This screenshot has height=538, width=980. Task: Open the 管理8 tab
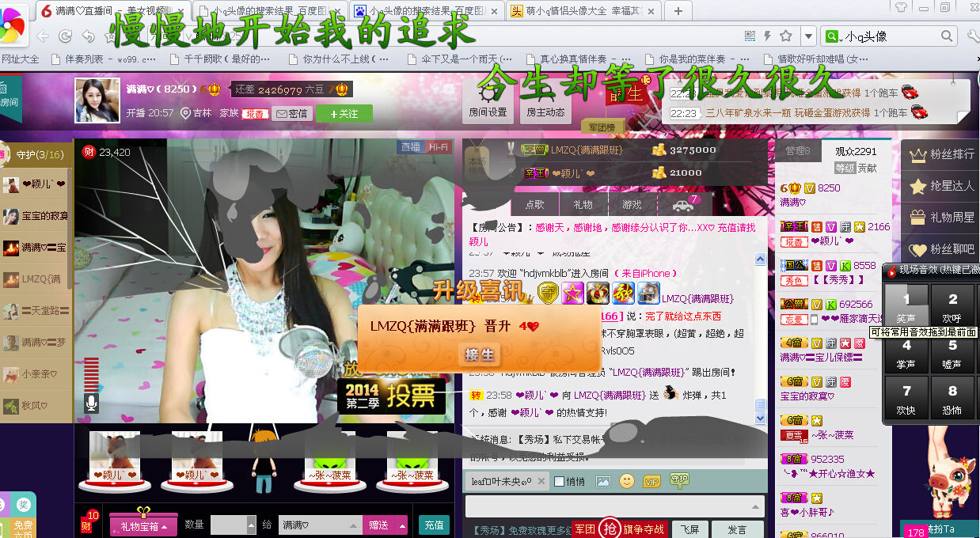pyautogui.click(x=797, y=151)
